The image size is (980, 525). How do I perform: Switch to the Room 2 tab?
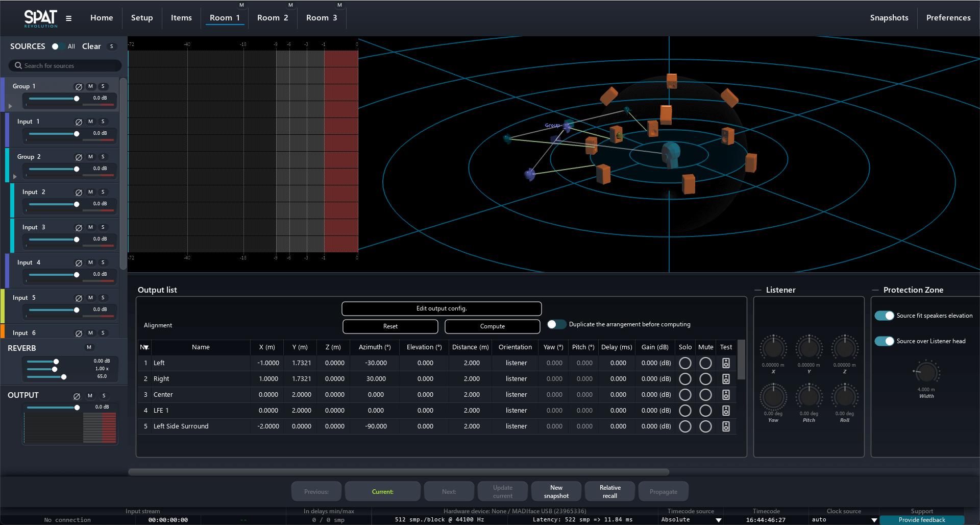273,18
